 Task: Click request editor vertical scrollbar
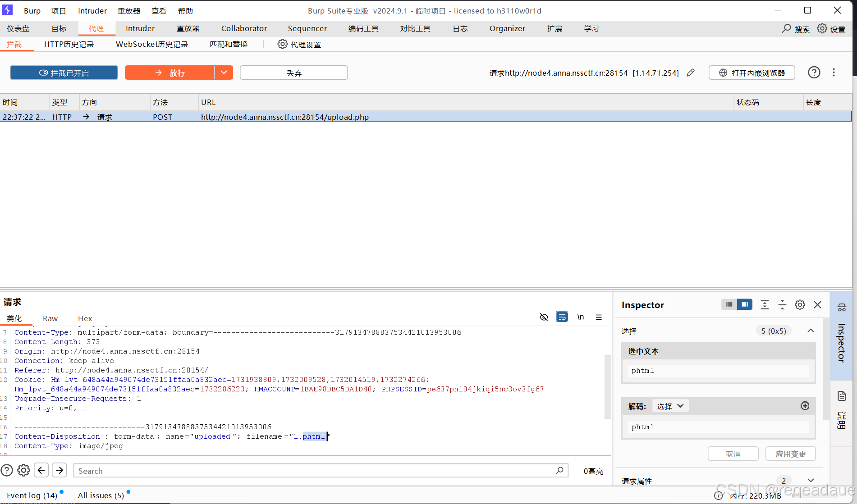(x=608, y=387)
